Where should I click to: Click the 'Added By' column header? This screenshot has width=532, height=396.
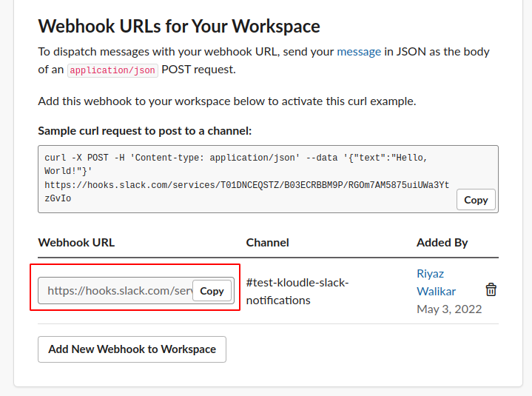(x=442, y=243)
